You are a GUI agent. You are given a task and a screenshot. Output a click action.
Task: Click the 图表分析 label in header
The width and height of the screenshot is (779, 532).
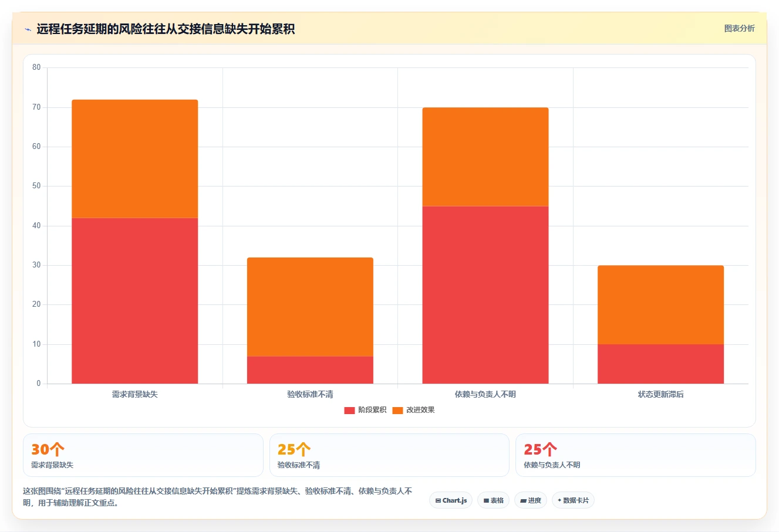pos(739,28)
